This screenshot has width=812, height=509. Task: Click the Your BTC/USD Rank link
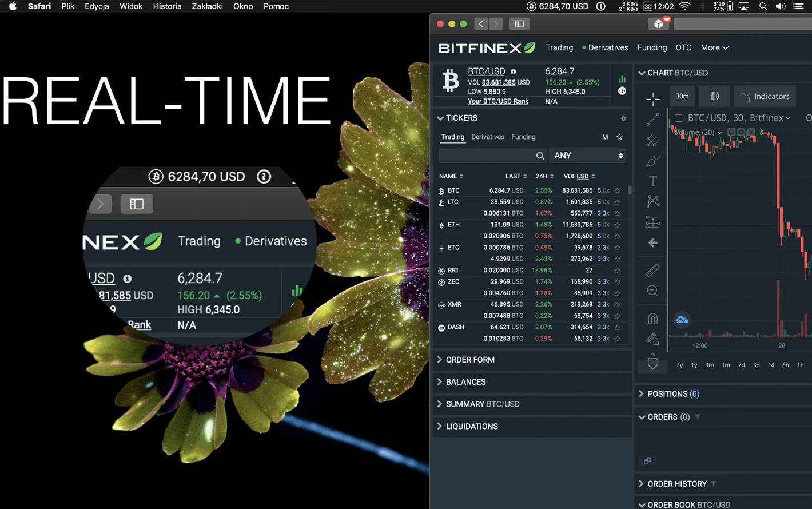(498, 101)
